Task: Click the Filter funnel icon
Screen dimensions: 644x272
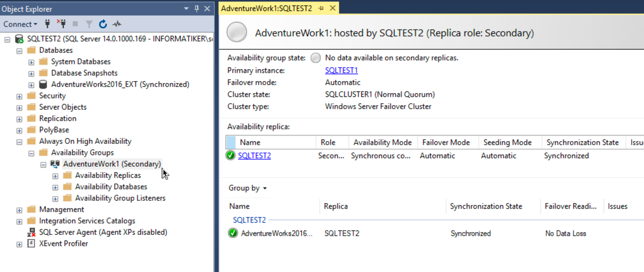Action: click(89, 24)
